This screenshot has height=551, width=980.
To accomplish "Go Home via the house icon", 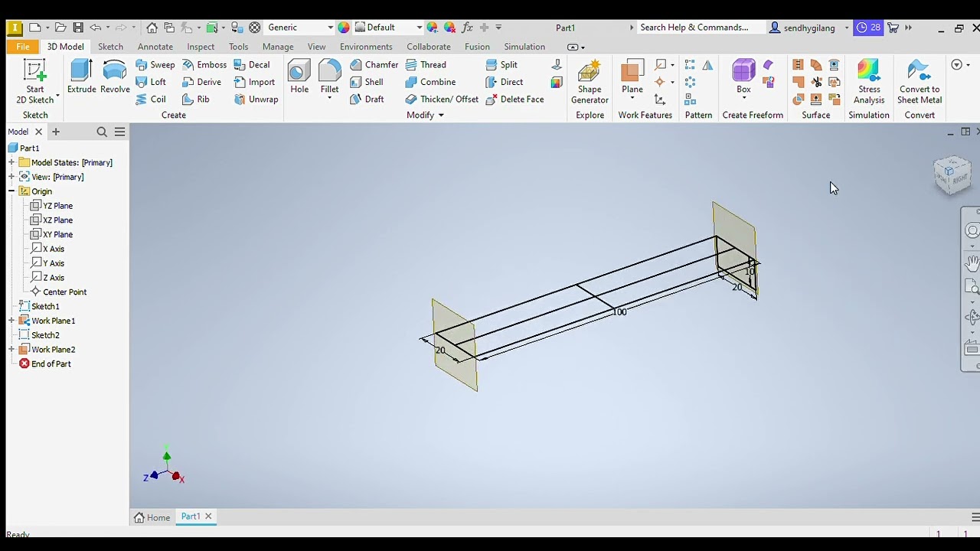I will pos(152,28).
